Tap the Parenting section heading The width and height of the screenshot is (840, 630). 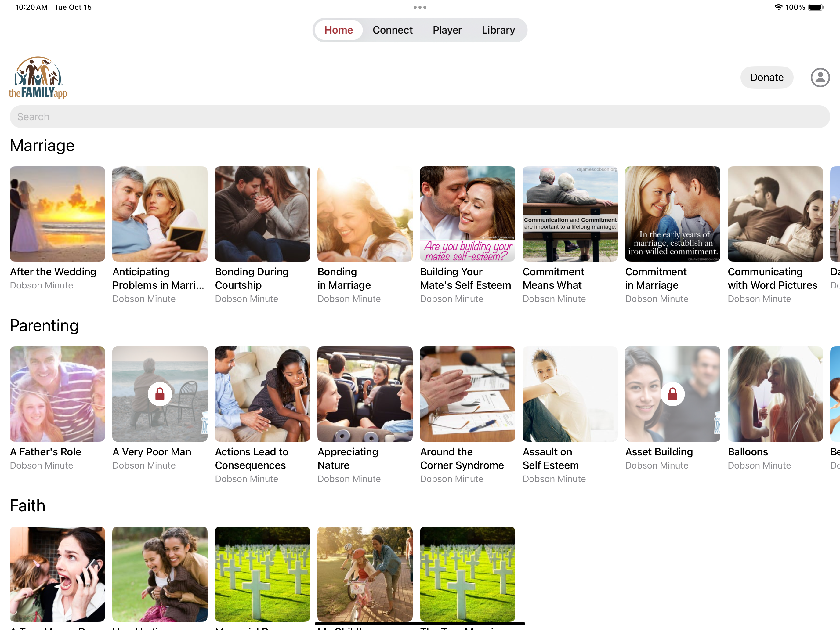coord(45,325)
